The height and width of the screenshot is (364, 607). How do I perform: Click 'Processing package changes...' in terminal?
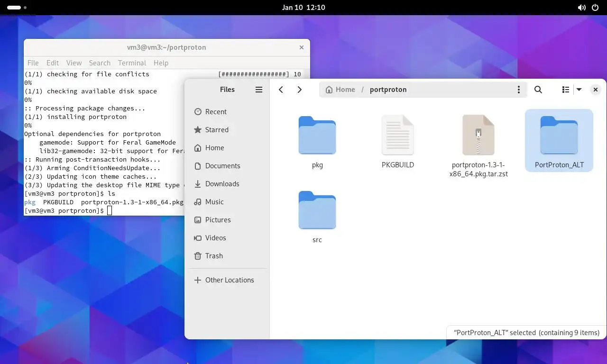pos(85,109)
